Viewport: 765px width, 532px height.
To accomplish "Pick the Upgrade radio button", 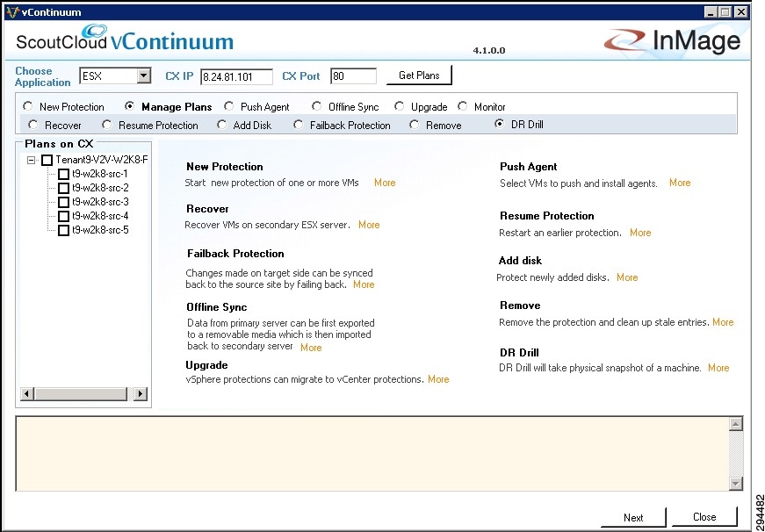I will tap(400, 106).
